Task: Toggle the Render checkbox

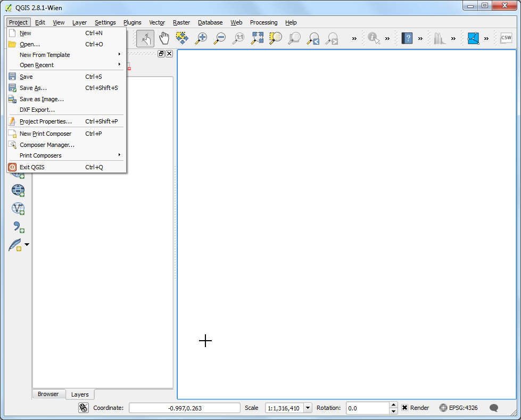Action: 404,408
